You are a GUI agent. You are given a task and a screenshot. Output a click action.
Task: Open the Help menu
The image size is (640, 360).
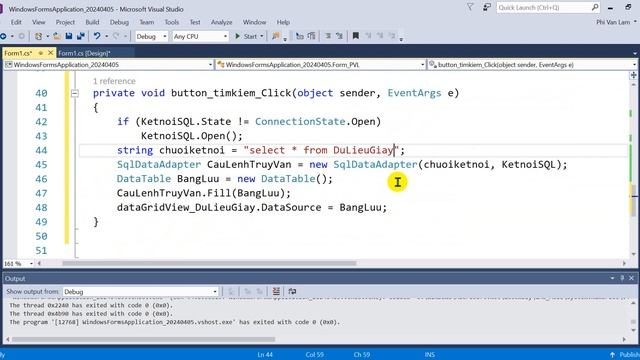(x=283, y=22)
